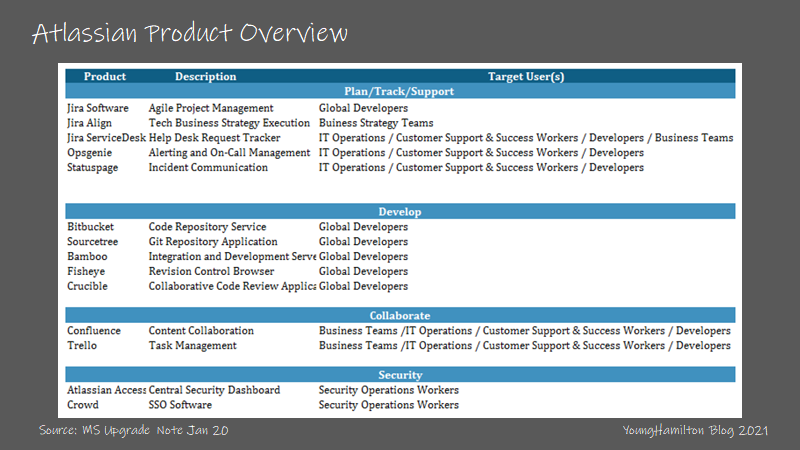
Task: Click 'Source: MS Upgrade Note Jan 20' footer
Action: [134, 430]
